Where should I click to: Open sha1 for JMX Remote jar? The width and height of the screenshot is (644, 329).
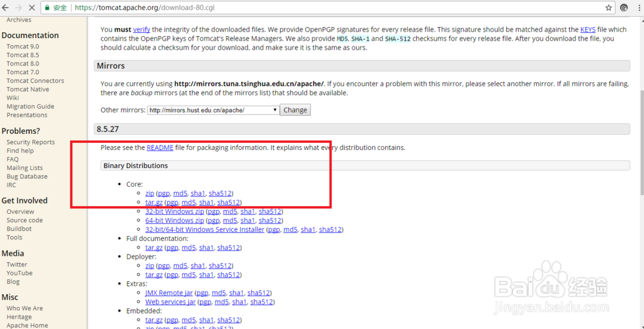[x=236, y=293]
